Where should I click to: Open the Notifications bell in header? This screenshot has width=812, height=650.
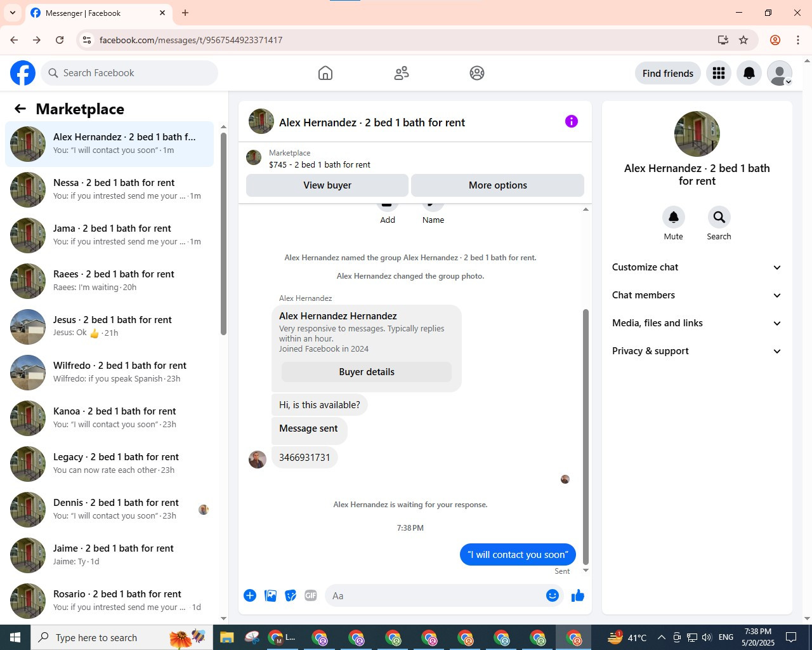tap(749, 73)
